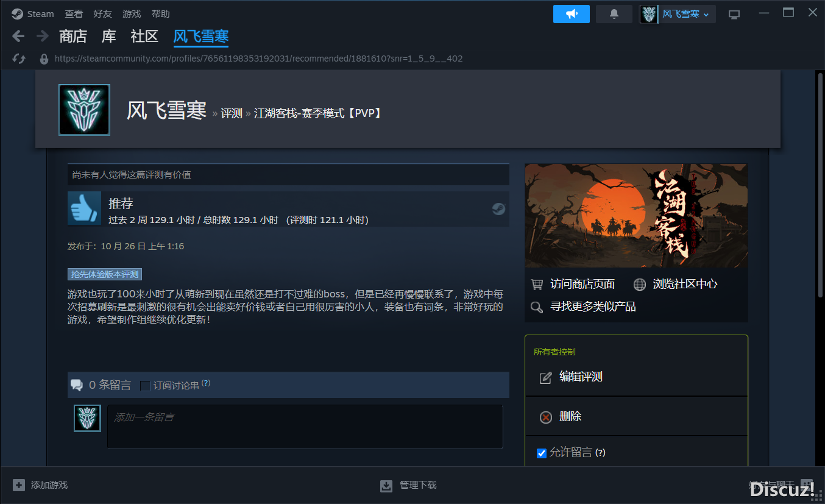
Task: Open the 好友 menu
Action: 102,13
